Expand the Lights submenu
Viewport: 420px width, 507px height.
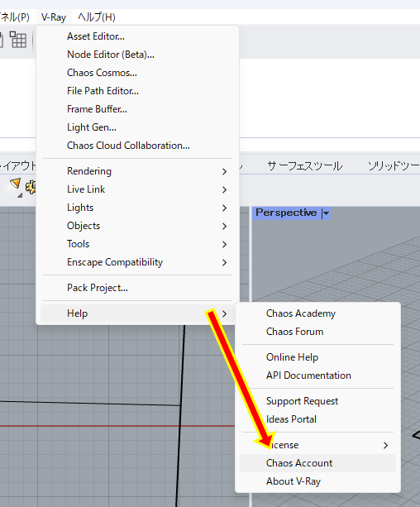tap(137, 208)
